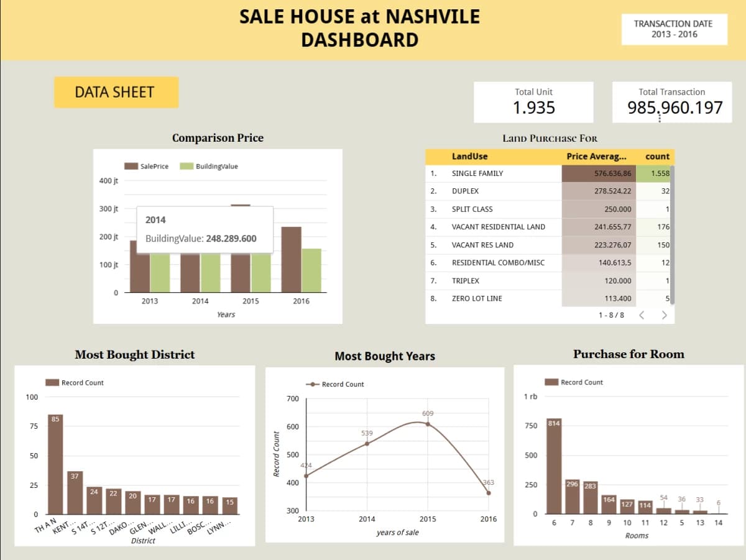Toggle BuildingValue legend swatch in Comparison Price
This screenshot has width=746, height=560.
click(186, 167)
